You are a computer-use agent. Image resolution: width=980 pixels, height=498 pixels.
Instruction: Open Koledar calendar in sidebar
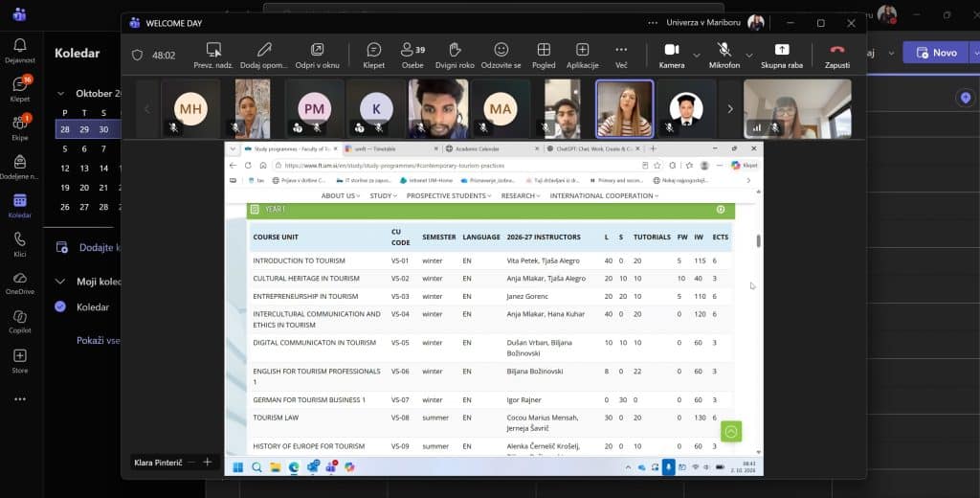coord(19,205)
